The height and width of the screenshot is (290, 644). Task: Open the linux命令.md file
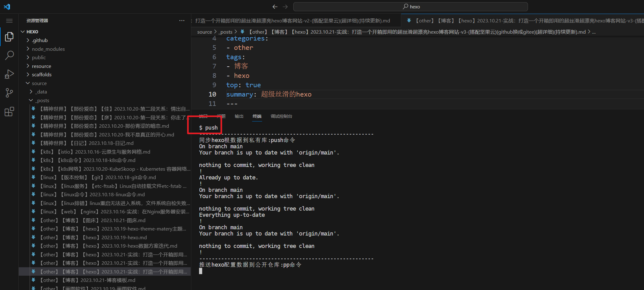[x=105, y=194]
